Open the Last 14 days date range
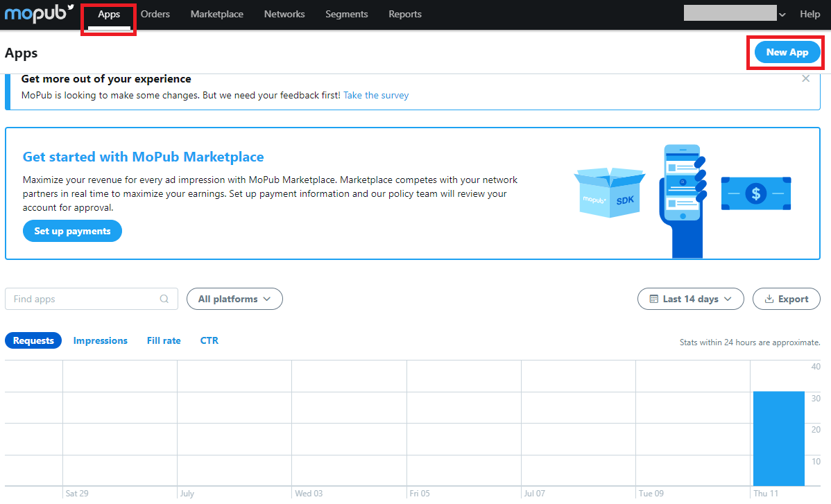 point(691,299)
